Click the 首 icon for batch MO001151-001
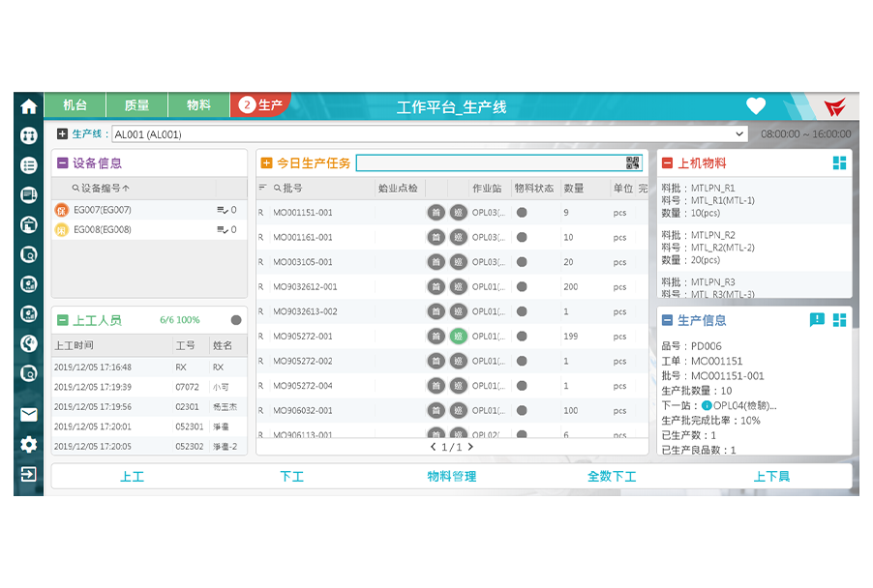This screenshot has height=588, width=873. pos(436,213)
